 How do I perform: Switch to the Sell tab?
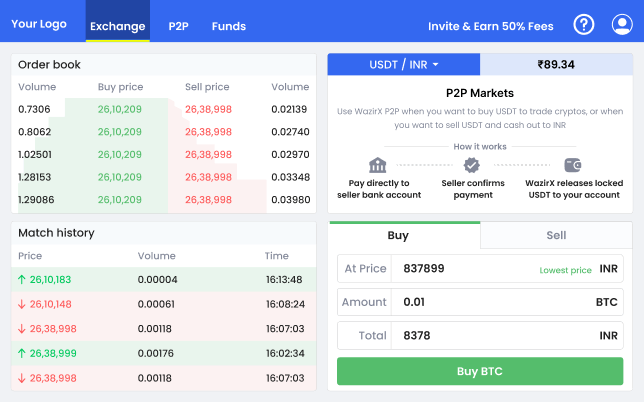(x=556, y=235)
